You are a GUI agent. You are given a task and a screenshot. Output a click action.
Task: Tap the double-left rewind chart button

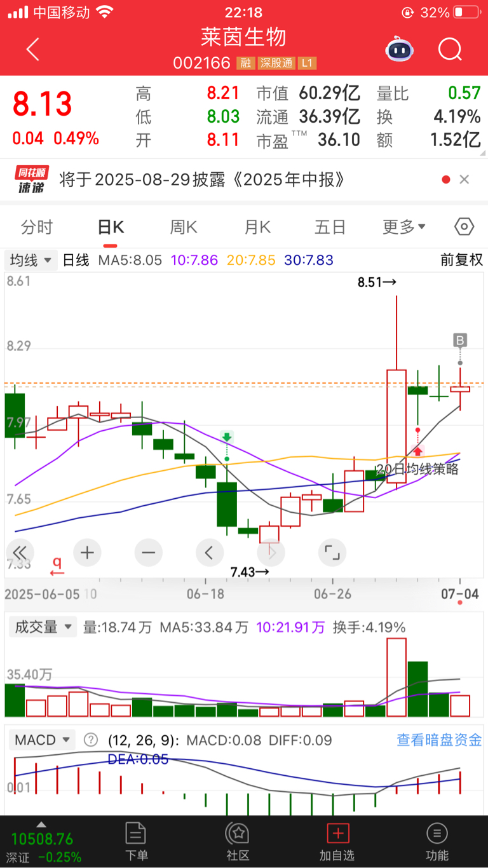[20, 553]
